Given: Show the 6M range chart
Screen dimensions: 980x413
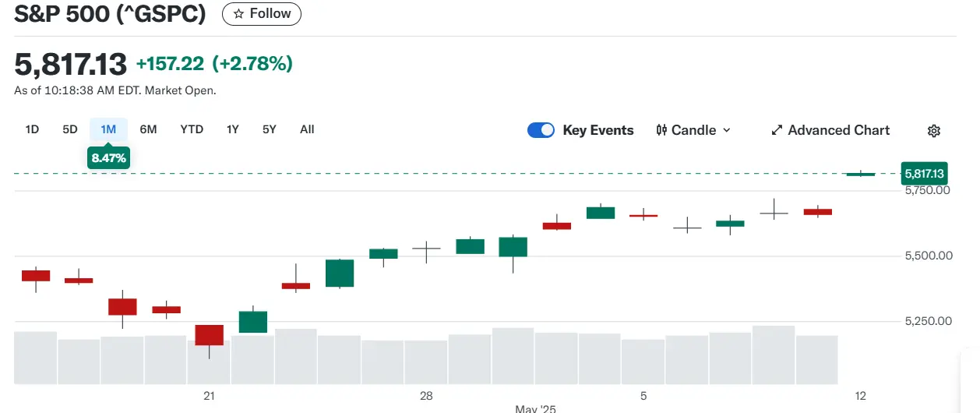Looking at the screenshot, I should [x=148, y=129].
